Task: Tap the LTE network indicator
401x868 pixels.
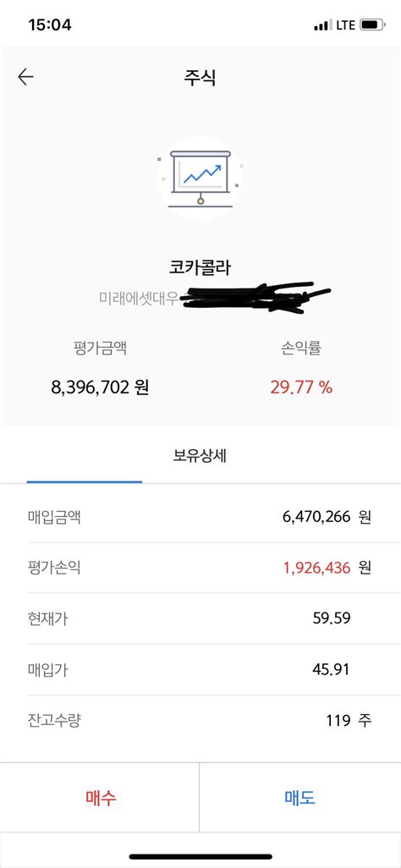Action: 343,25
